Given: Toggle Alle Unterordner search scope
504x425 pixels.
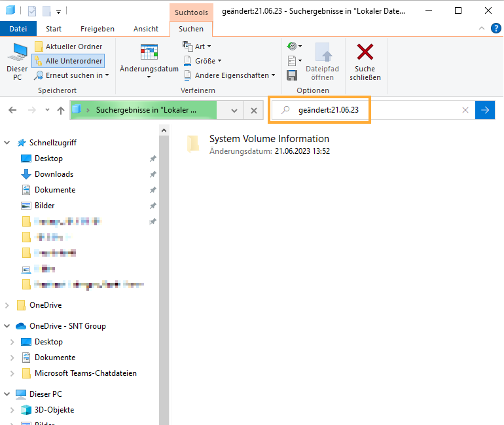Looking at the screenshot, I should (x=69, y=61).
